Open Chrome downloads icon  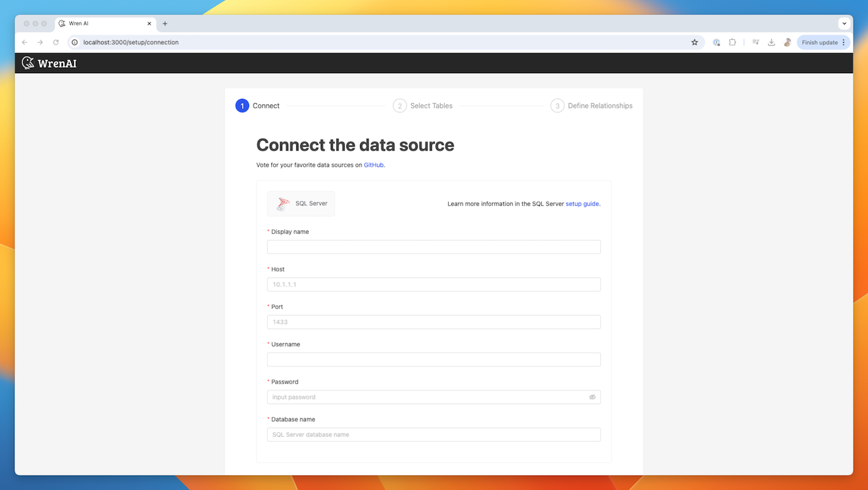pos(771,42)
